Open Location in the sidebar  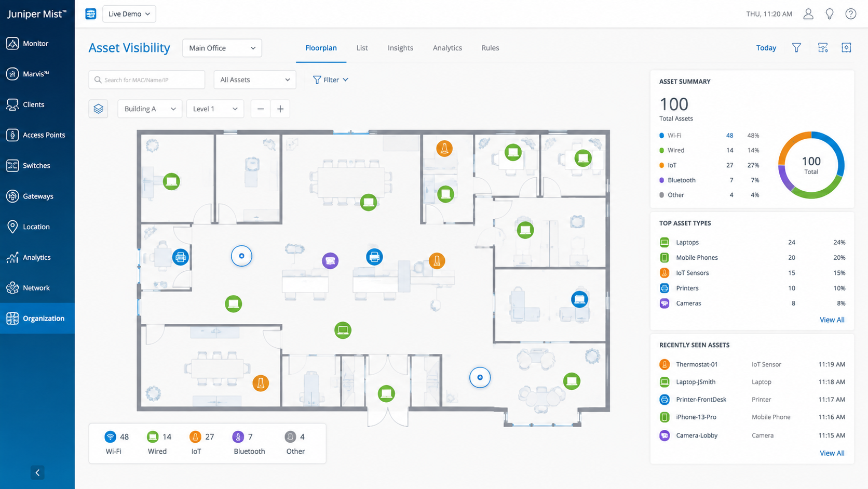[37, 227]
